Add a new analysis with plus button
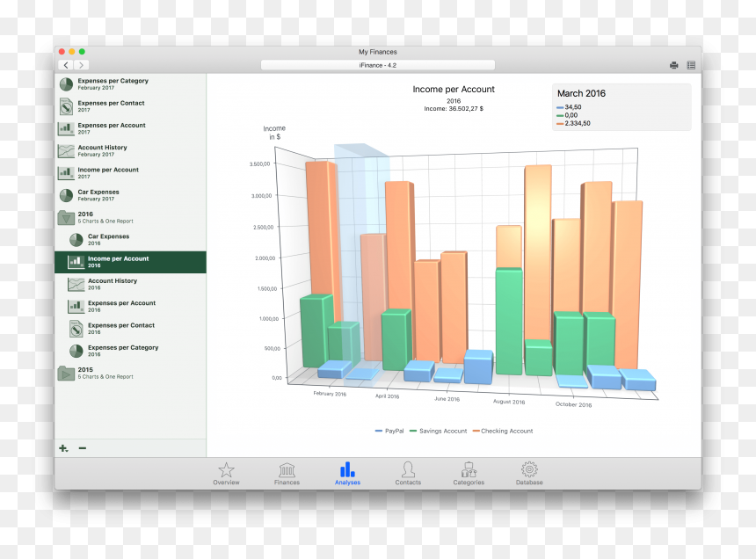The image size is (756, 559). click(x=63, y=448)
